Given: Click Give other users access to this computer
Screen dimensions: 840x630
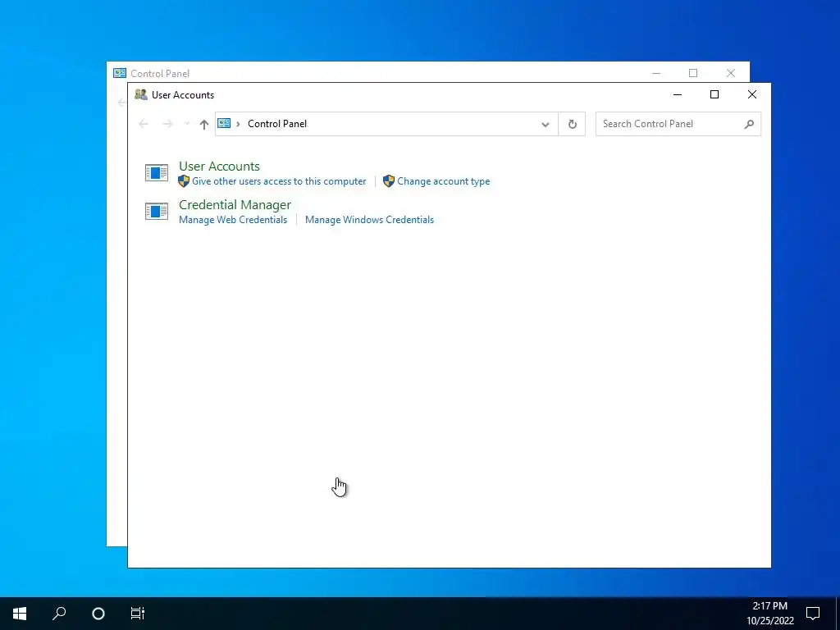Looking at the screenshot, I should [x=279, y=181].
